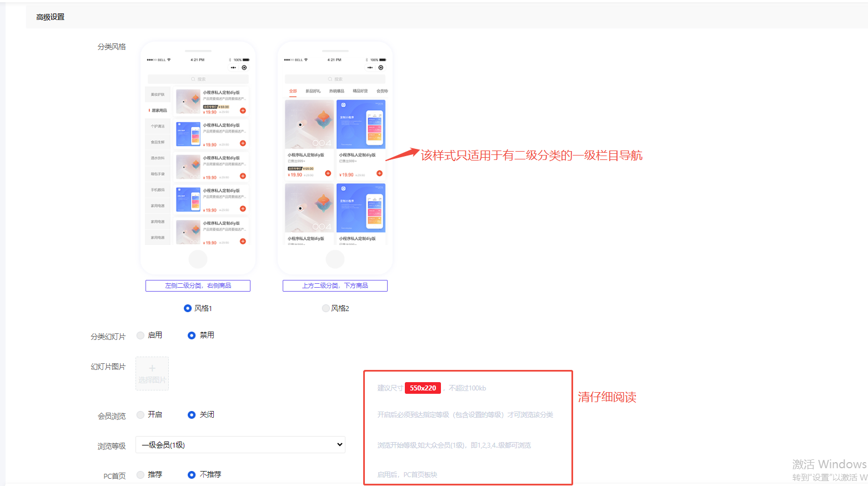The image size is (868, 486).
Task: Choose 推荐 for PC首页
Action: (x=141, y=475)
